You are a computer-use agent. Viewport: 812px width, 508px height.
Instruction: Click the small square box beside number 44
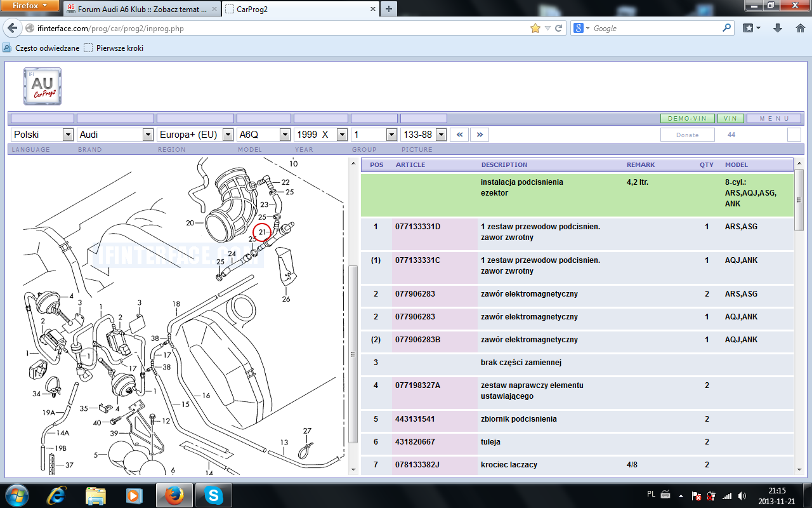[x=794, y=135]
